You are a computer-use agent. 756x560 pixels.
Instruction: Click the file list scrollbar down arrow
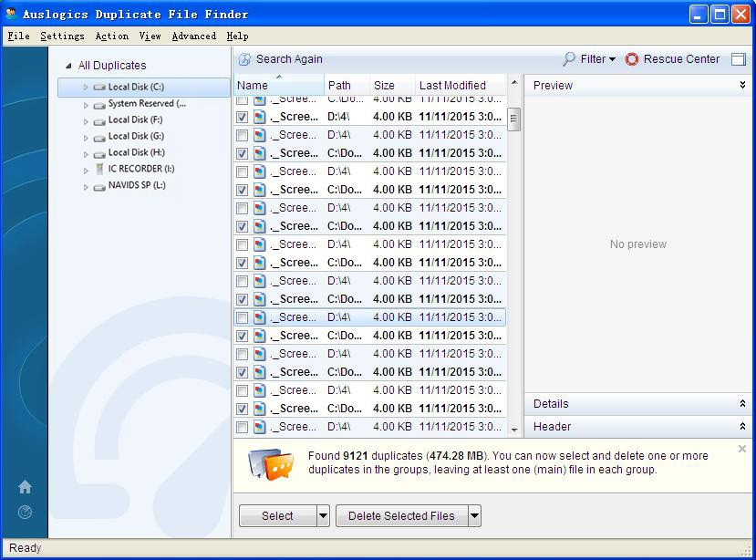(x=514, y=430)
